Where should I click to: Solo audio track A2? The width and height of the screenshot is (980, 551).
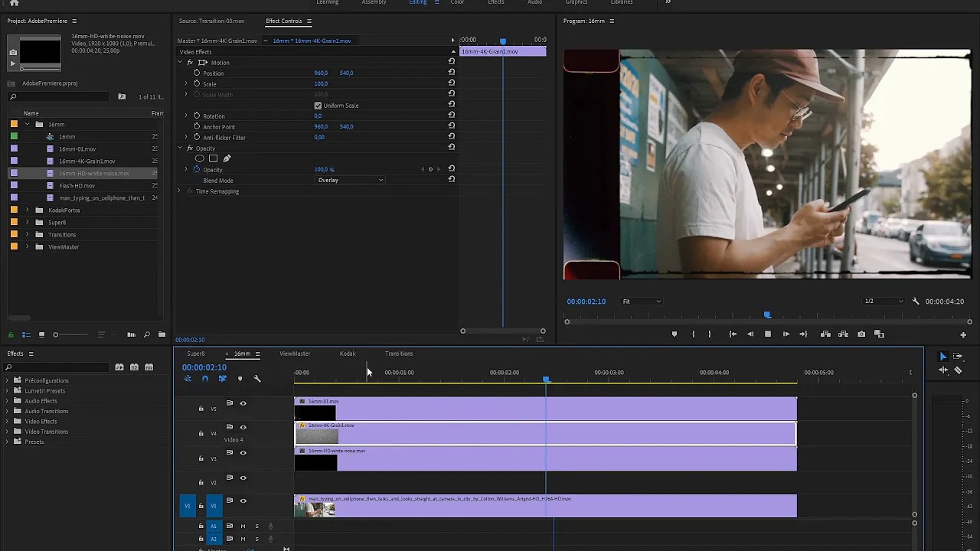(257, 538)
